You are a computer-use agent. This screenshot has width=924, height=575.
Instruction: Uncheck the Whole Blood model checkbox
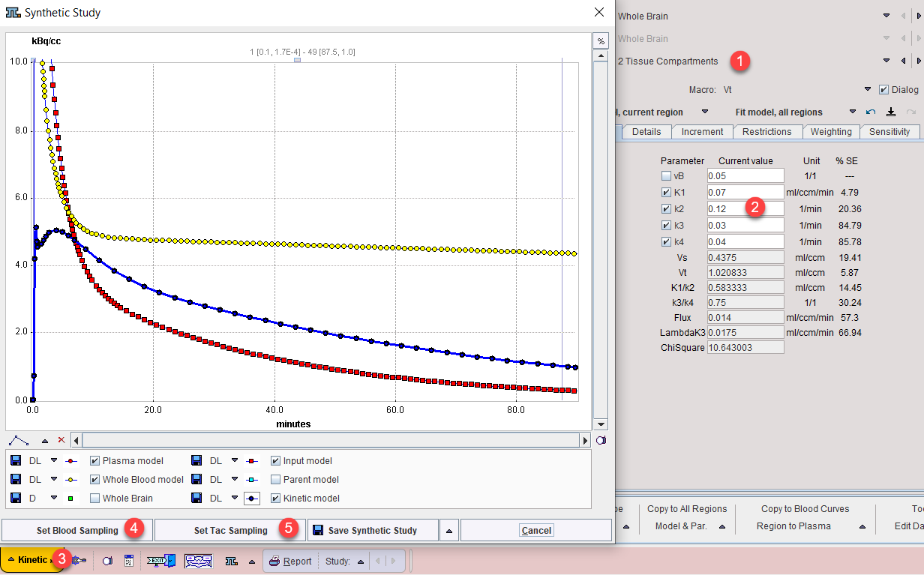point(95,480)
